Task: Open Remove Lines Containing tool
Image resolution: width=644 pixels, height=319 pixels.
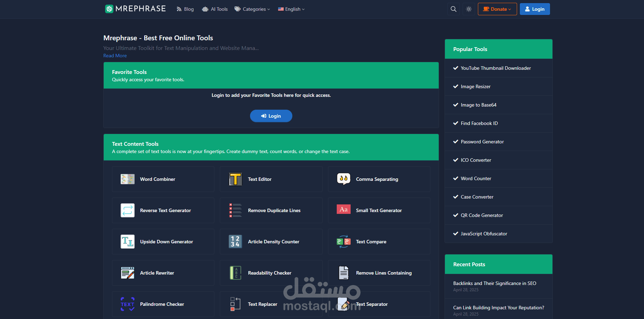Action: pyautogui.click(x=379, y=273)
